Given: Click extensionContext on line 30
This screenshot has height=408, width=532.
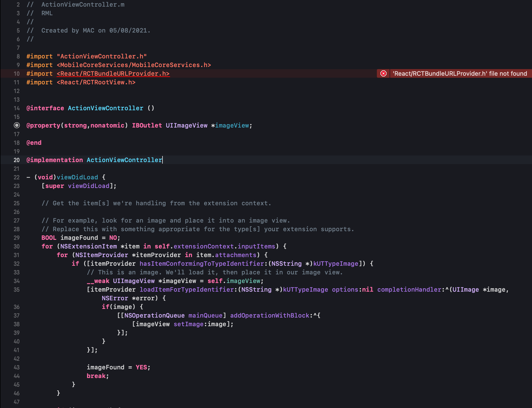Looking at the screenshot, I should pyautogui.click(x=203, y=246).
